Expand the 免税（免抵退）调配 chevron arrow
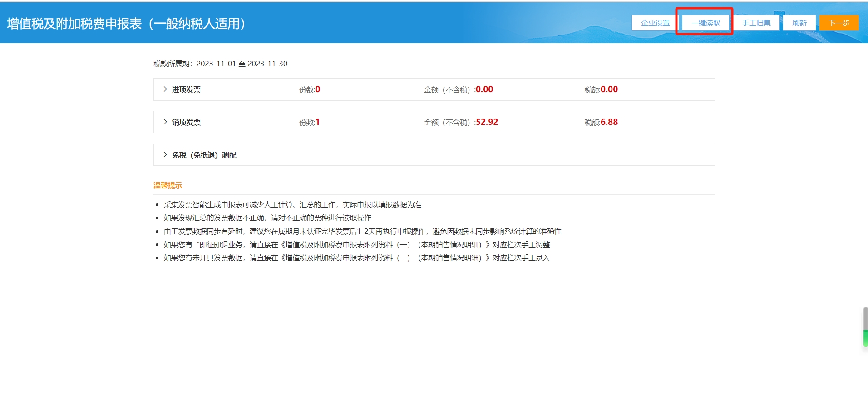868x416 pixels. pos(165,155)
